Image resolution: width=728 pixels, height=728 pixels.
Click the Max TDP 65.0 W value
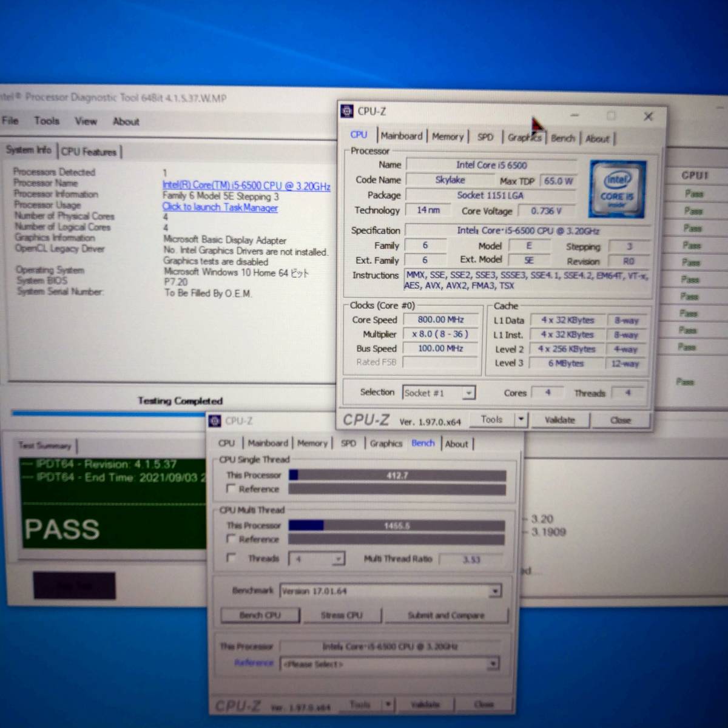[558, 181]
